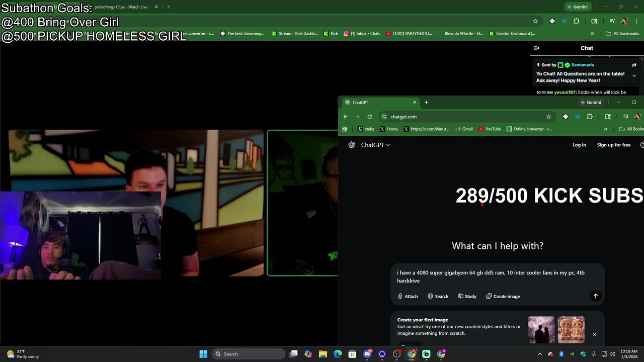This screenshot has width=644, height=362.
Task: Open All Bookmarks folder in background window
Action: coord(622,34)
